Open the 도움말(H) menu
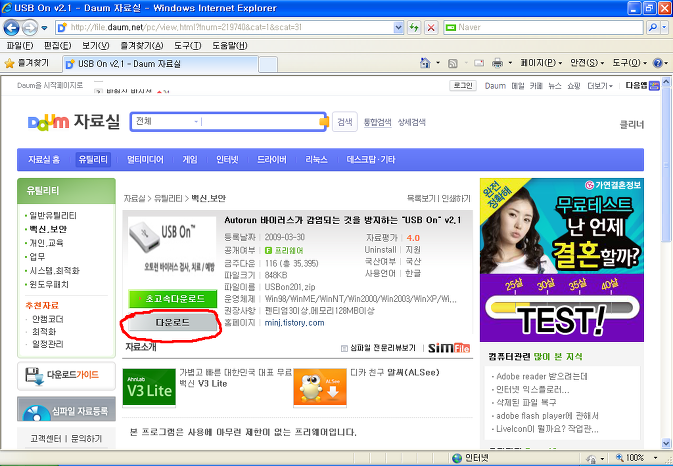This screenshot has width=673, height=466. 230,45
